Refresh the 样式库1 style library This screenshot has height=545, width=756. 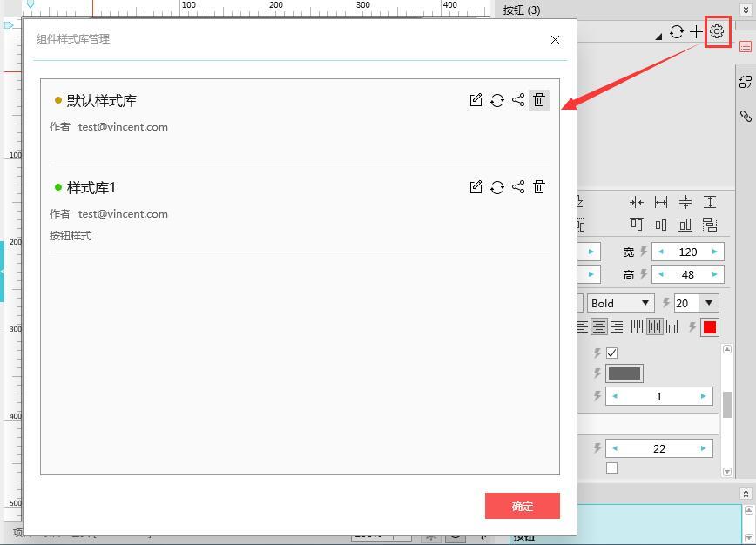point(496,187)
